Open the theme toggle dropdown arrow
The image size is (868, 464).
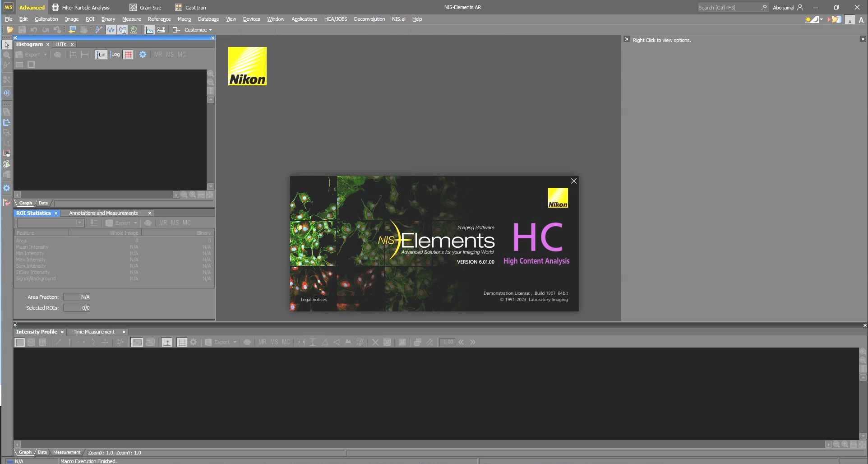click(822, 19)
